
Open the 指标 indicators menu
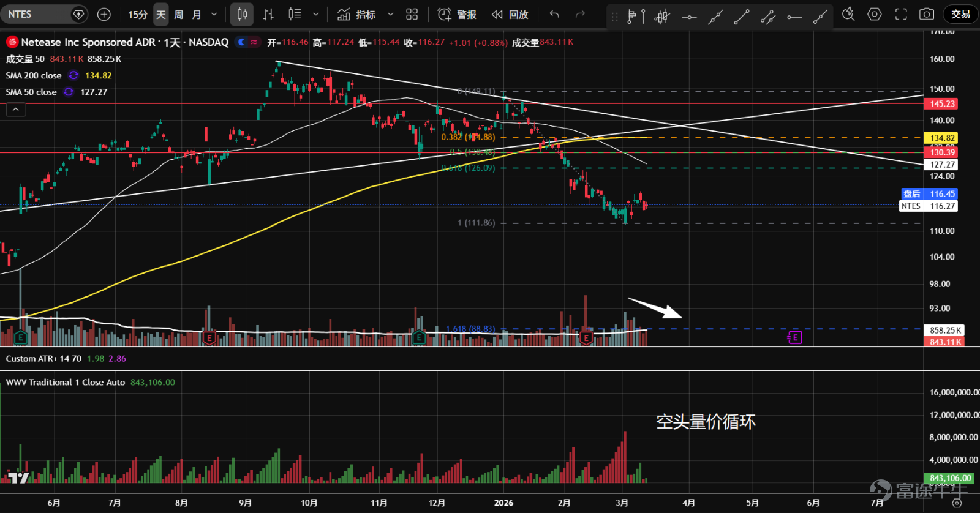(x=356, y=14)
